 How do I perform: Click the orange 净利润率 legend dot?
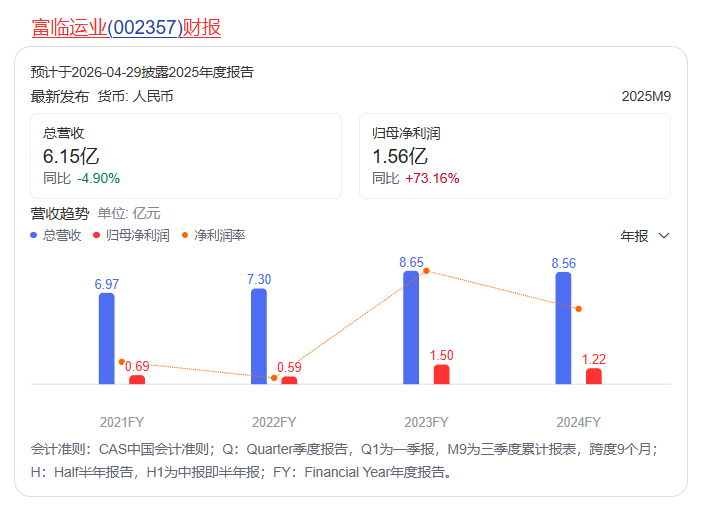click(x=185, y=235)
